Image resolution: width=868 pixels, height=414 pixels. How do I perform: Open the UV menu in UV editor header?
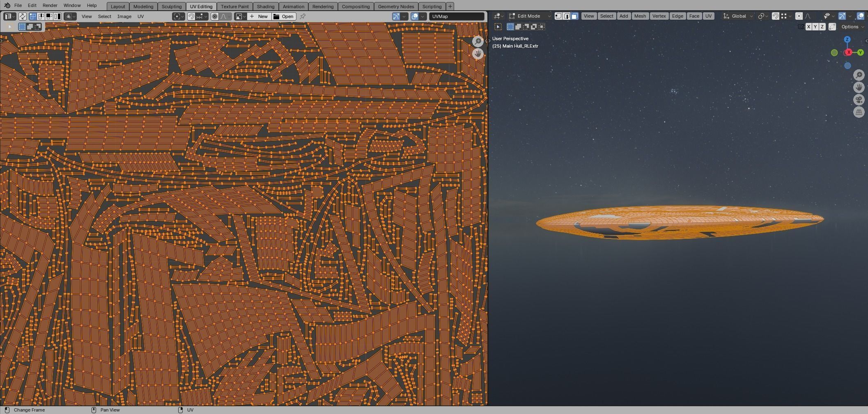[140, 16]
